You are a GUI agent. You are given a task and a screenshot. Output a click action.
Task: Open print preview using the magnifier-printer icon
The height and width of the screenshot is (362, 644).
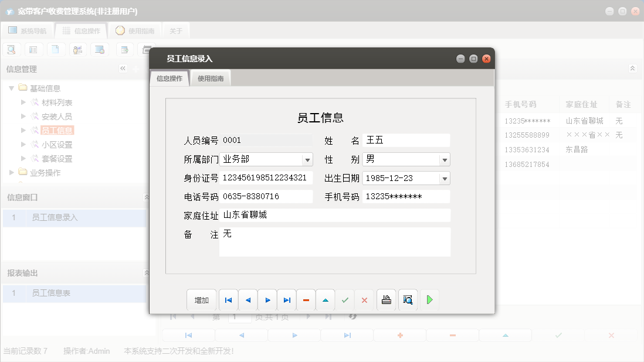coord(408,299)
